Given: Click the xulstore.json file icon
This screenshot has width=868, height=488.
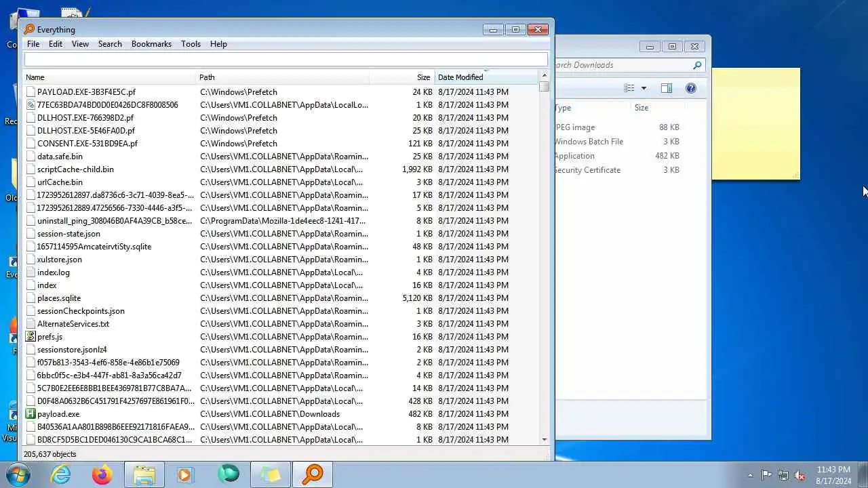Looking at the screenshot, I should click(31, 259).
